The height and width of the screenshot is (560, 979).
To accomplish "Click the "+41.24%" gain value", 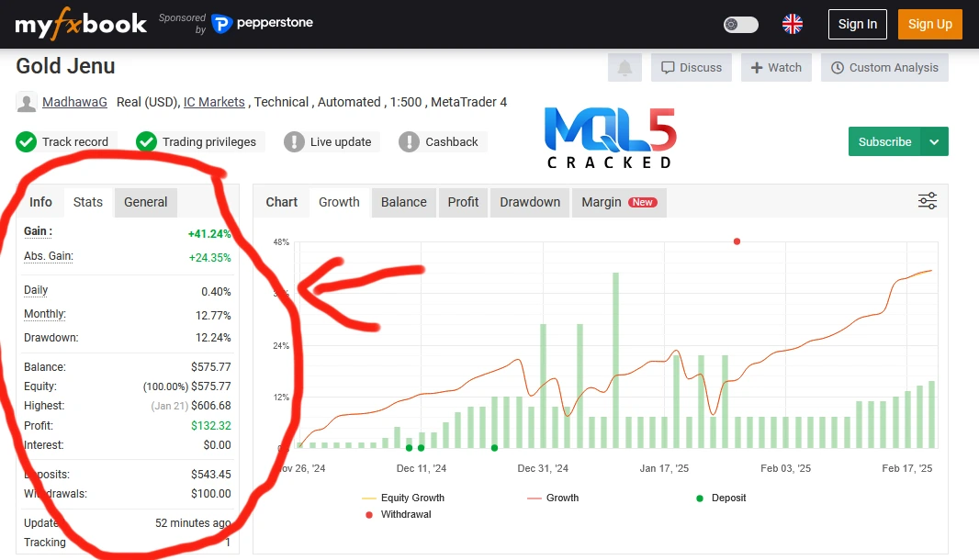I will pyautogui.click(x=209, y=234).
